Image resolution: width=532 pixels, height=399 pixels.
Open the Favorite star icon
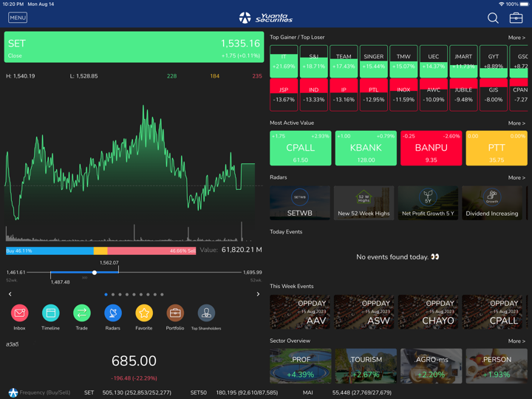tap(144, 313)
